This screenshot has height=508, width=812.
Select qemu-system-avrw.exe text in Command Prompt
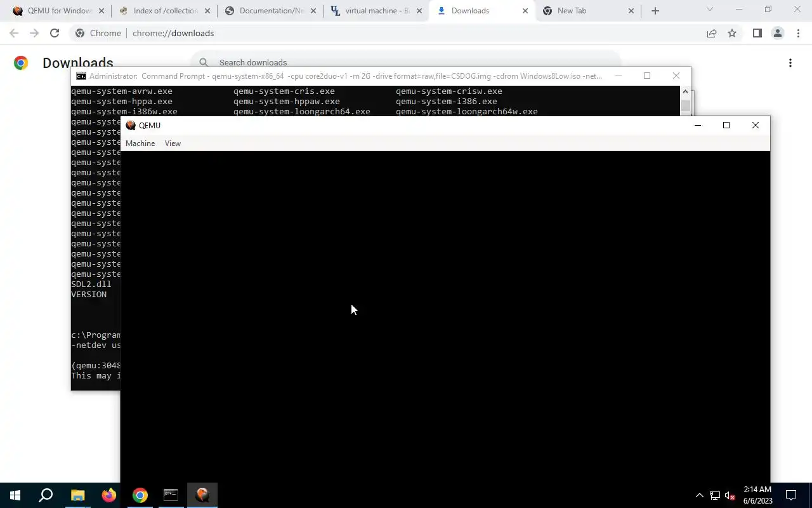122,91
